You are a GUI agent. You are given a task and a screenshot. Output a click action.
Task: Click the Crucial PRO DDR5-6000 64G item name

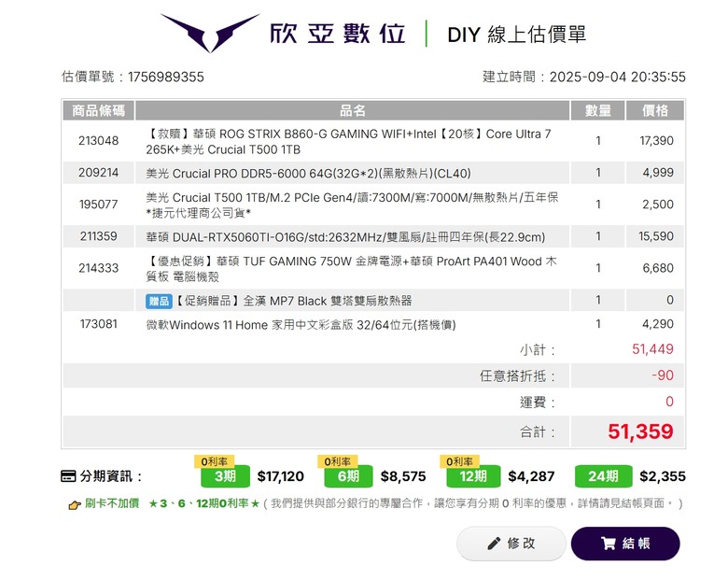pyautogui.click(x=308, y=174)
